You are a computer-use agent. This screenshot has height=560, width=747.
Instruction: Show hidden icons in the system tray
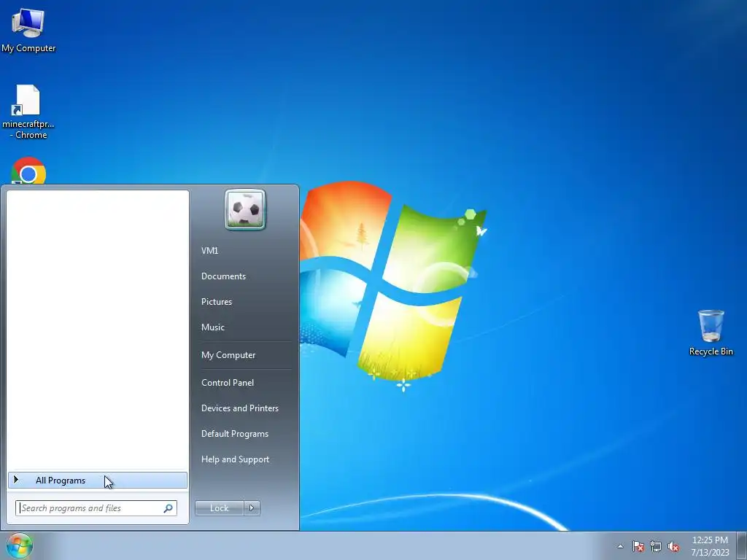coord(620,546)
